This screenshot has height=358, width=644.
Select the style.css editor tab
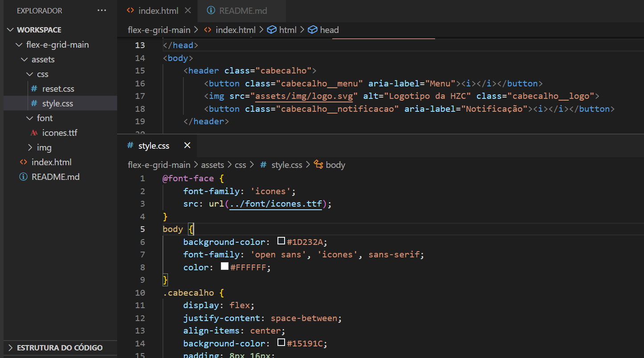click(x=154, y=146)
